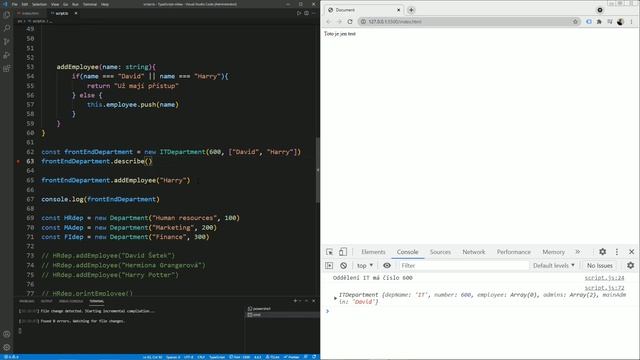640x360 pixels.
Task: Reload the page in Chrome
Action: click(350, 22)
